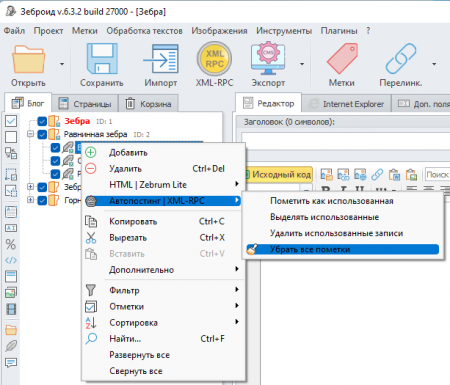Toggle checkbox of the highlighted article row

(x=55, y=148)
